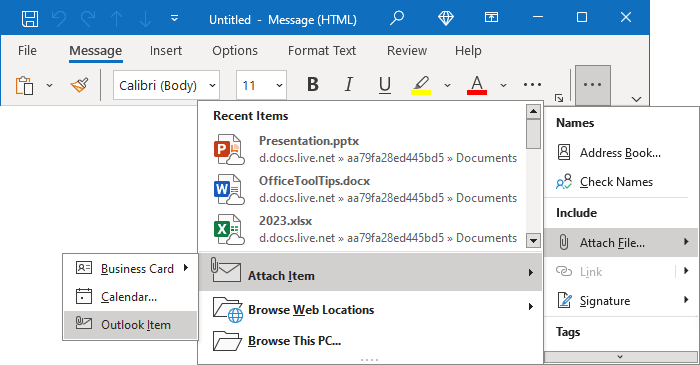Click the search magnifier icon
The image size is (700, 365).
click(396, 18)
